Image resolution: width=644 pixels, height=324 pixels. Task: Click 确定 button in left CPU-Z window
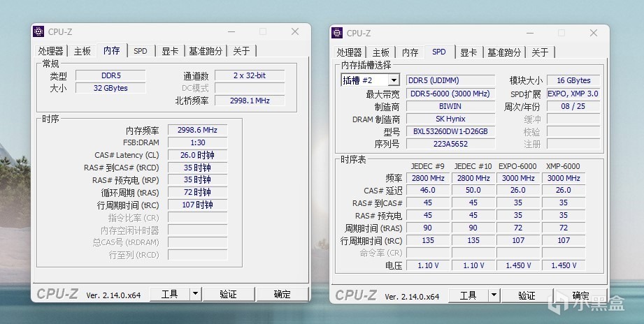coord(282,294)
